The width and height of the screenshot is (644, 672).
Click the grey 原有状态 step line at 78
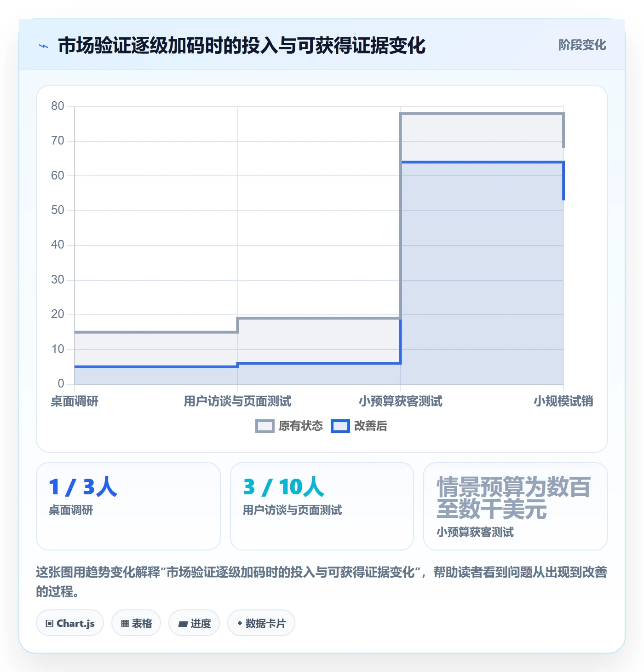tap(482, 113)
